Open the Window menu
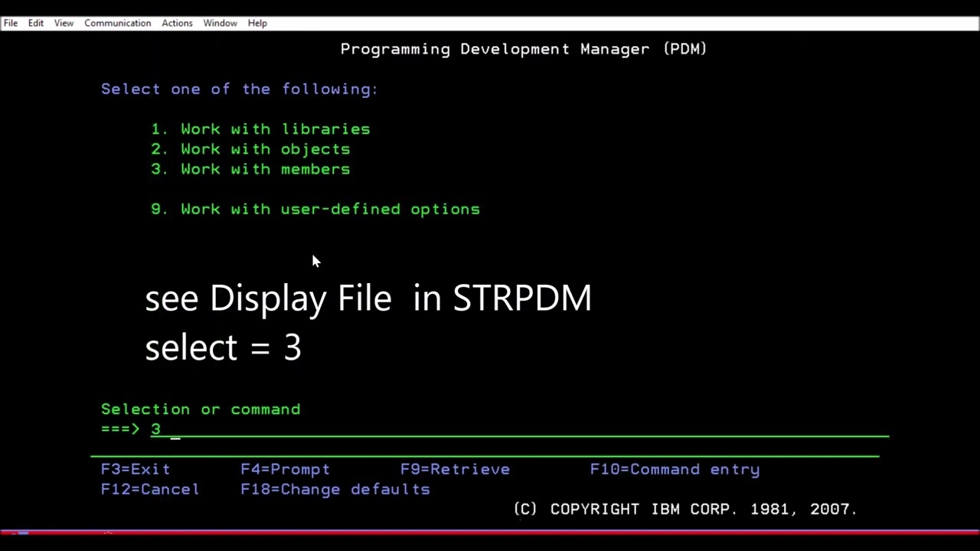This screenshot has height=551, width=980. click(x=220, y=23)
